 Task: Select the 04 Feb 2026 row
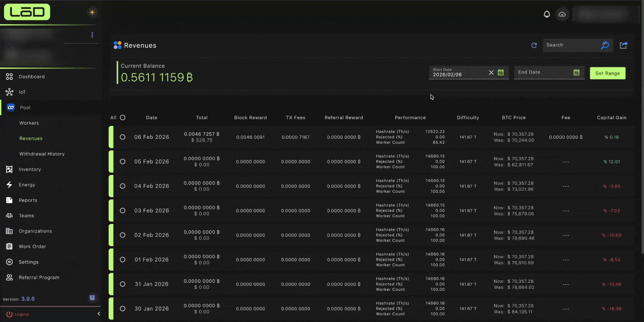click(x=122, y=186)
